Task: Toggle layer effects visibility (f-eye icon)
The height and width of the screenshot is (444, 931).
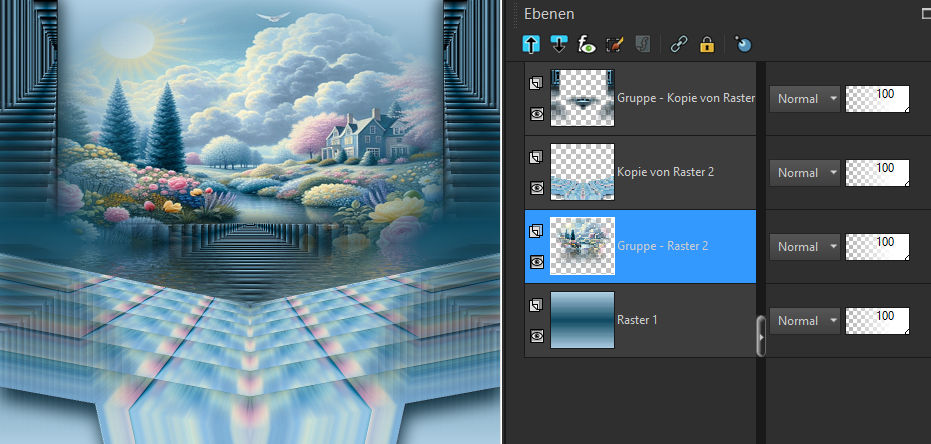Action: (587, 45)
